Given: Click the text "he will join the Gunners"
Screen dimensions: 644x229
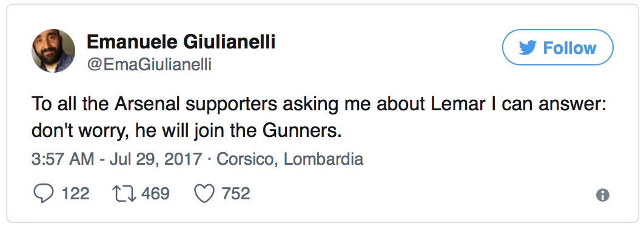Looking at the screenshot, I should coord(238,131).
